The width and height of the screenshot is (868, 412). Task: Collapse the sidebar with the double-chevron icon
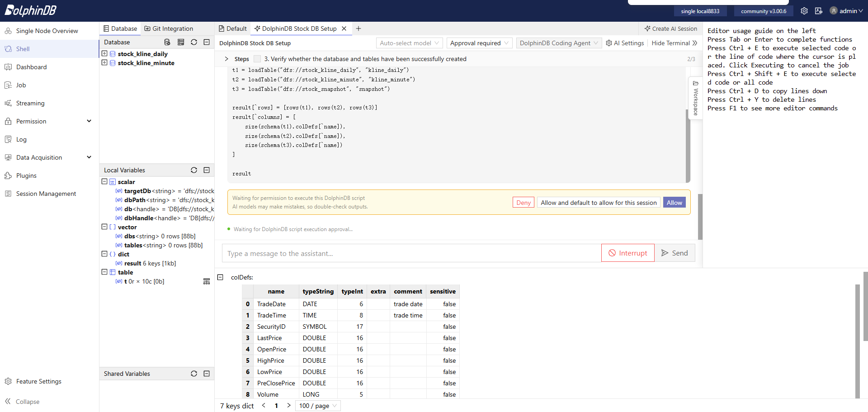[8, 402]
